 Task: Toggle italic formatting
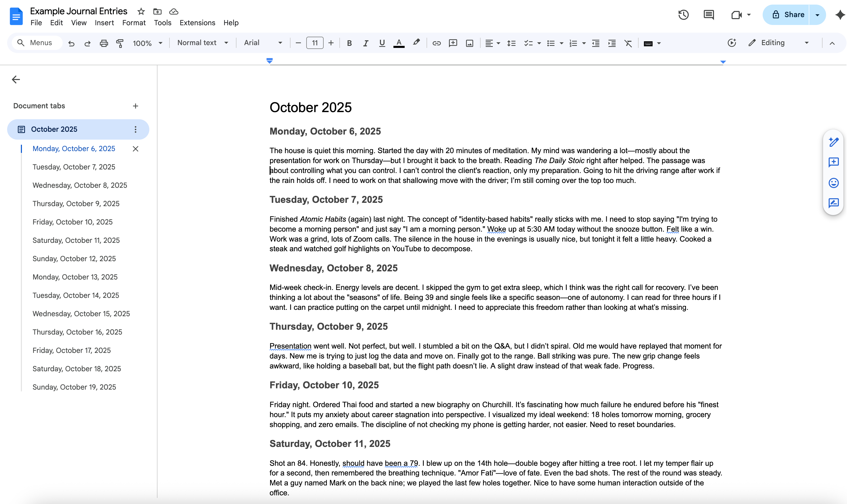pyautogui.click(x=365, y=43)
